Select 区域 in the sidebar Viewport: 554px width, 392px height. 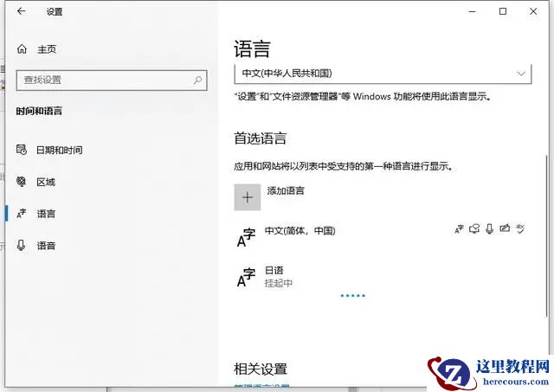click(x=46, y=182)
